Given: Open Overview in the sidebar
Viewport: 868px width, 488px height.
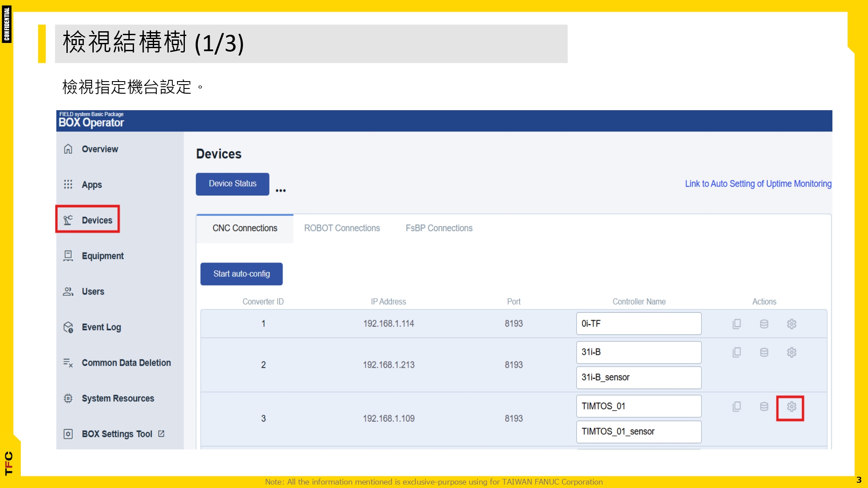Looking at the screenshot, I should 100,149.
